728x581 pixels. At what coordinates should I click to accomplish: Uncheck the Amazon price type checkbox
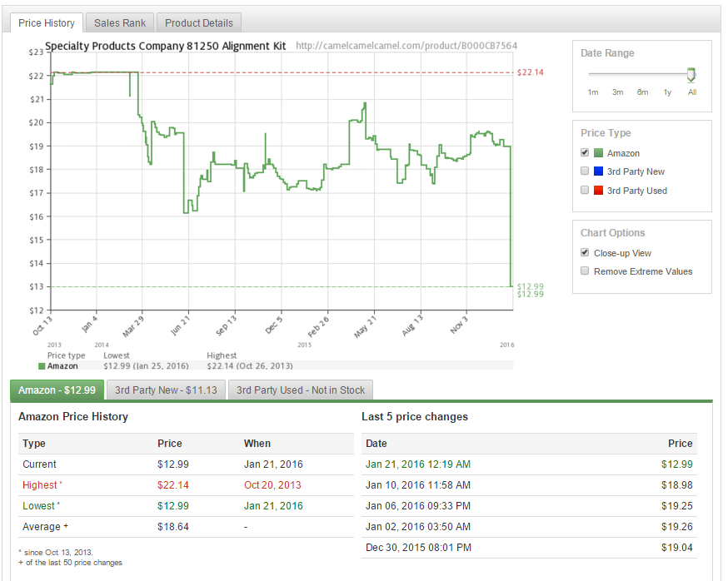pos(585,153)
